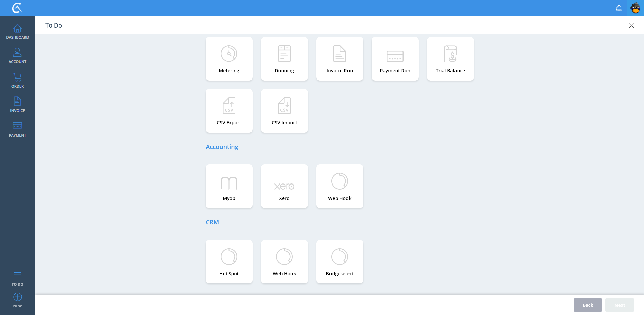Close the To Do panel
This screenshot has height=315, width=644.
pos(631,25)
